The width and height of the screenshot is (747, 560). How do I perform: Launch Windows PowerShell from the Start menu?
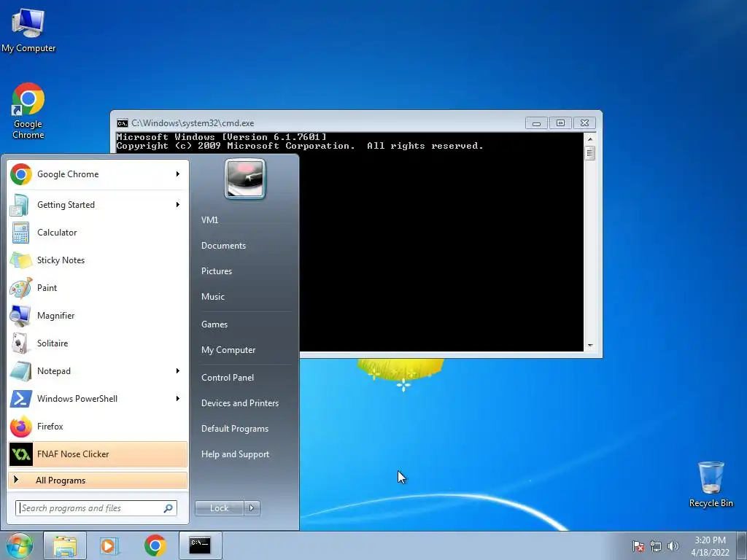coord(98,399)
